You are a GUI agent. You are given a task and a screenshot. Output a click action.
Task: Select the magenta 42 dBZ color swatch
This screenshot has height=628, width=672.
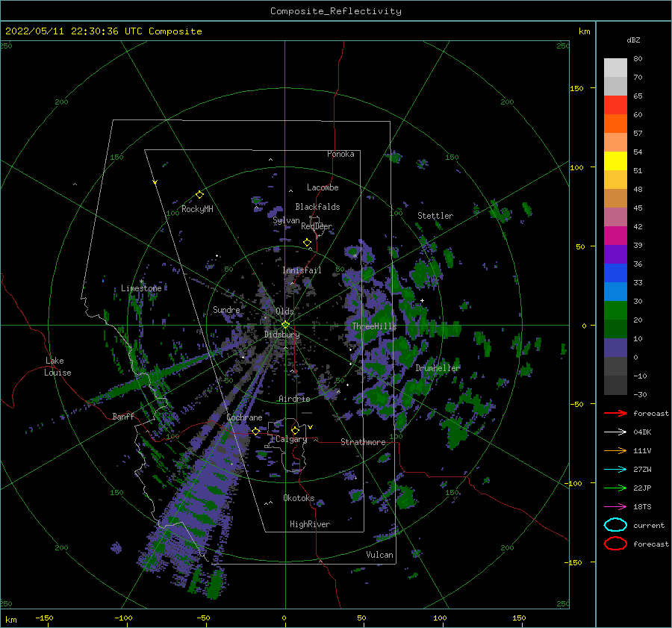pos(615,236)
